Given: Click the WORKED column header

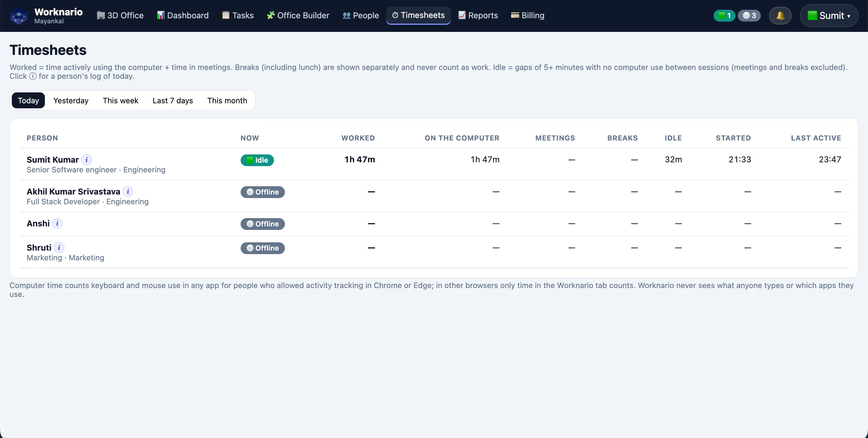Looking at the screenshot, I should (358, 138).
